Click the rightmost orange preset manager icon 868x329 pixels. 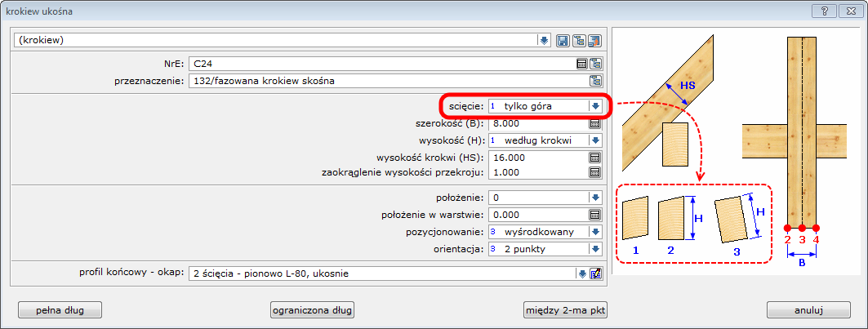click(594, 40)
